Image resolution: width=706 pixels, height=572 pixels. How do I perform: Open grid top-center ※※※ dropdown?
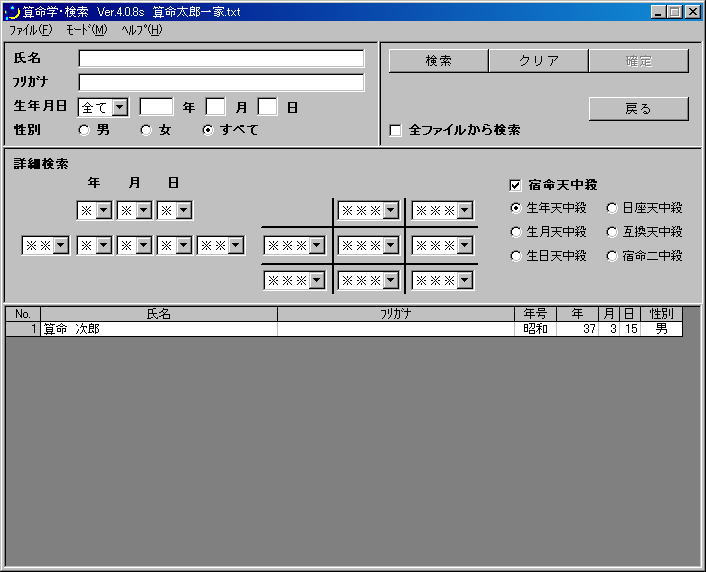click(391, 210)
